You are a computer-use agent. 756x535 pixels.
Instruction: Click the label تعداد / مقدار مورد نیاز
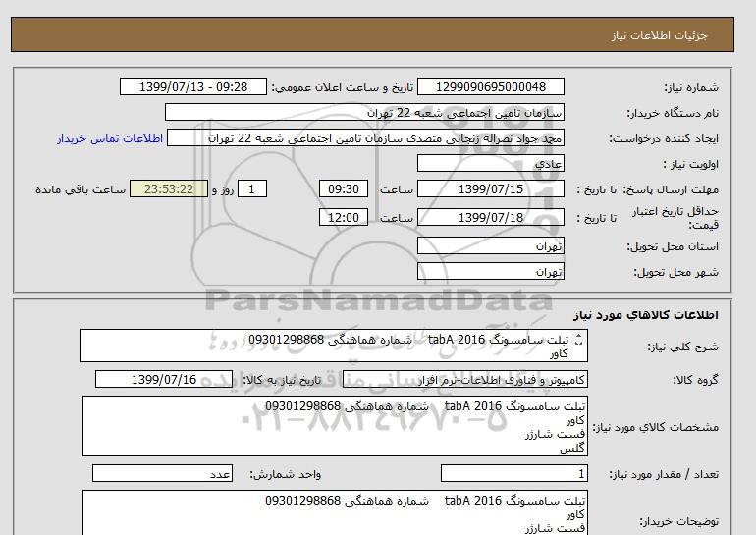coord(664,475)
